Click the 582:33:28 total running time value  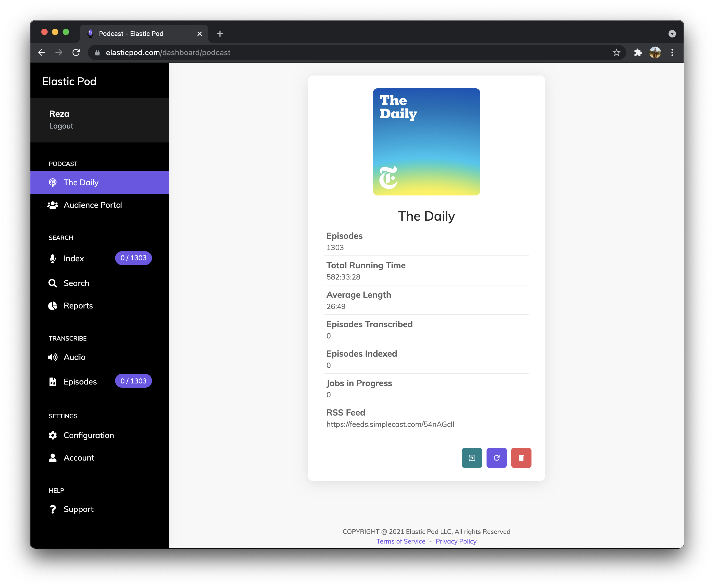coord(343,277)
